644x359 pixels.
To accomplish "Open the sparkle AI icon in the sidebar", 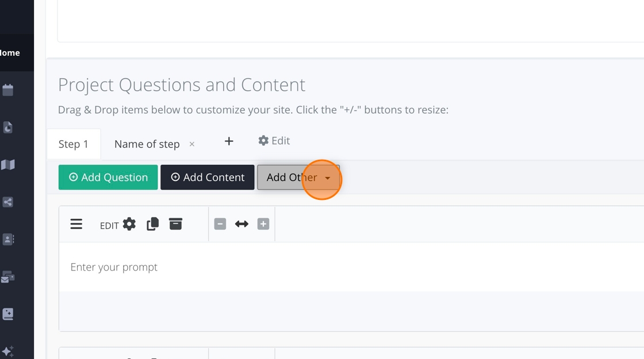I will point(8,352).
